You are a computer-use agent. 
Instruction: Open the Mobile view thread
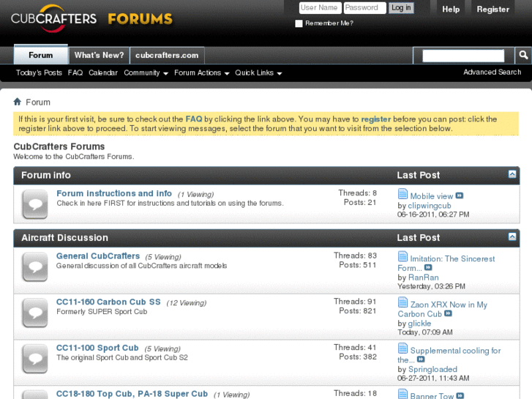coord(432,196)
